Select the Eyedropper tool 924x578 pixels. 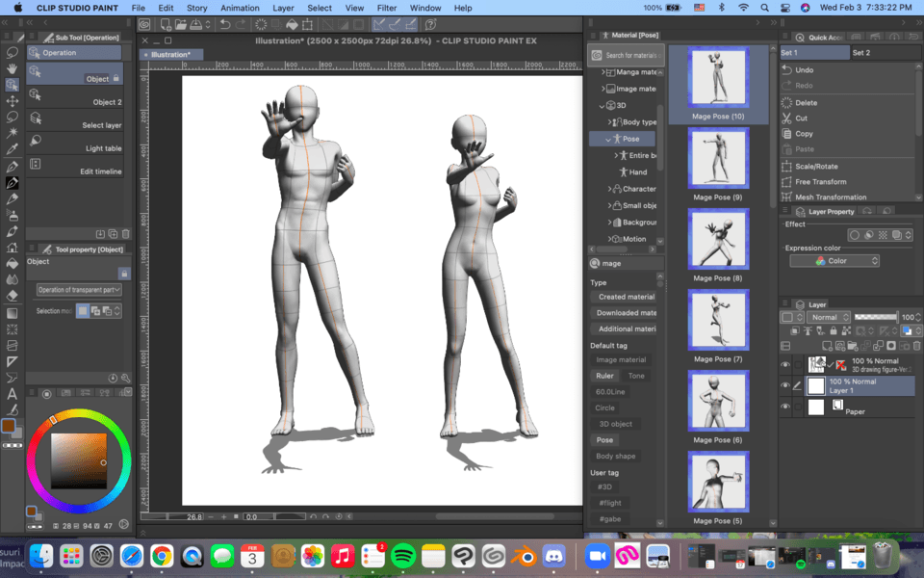[13, 149]
